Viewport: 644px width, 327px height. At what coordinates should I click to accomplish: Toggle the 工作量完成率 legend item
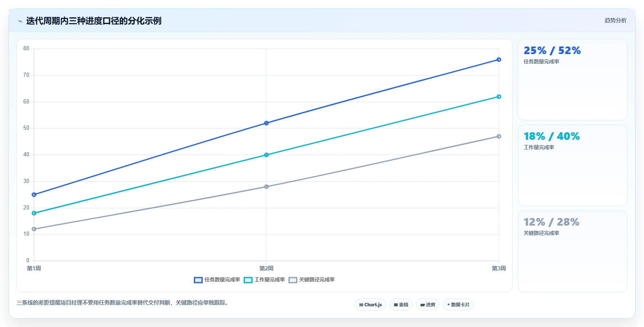[x=264, y=280]
